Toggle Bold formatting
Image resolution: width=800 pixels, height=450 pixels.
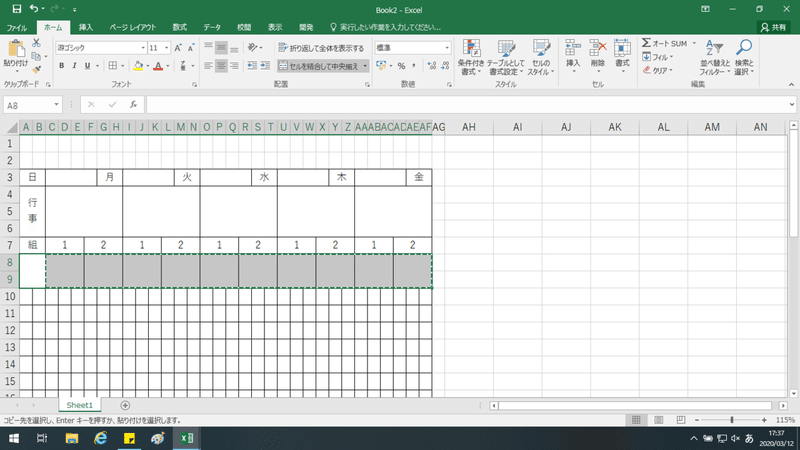coord(62,66)
